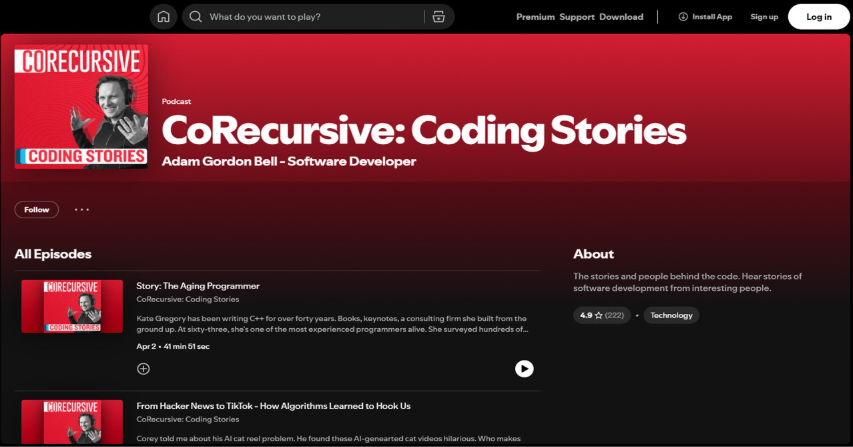The image size is (853, 447).
Task: Open episode 'Story: The Aging Programmer'
Action: tap(197, 286)
